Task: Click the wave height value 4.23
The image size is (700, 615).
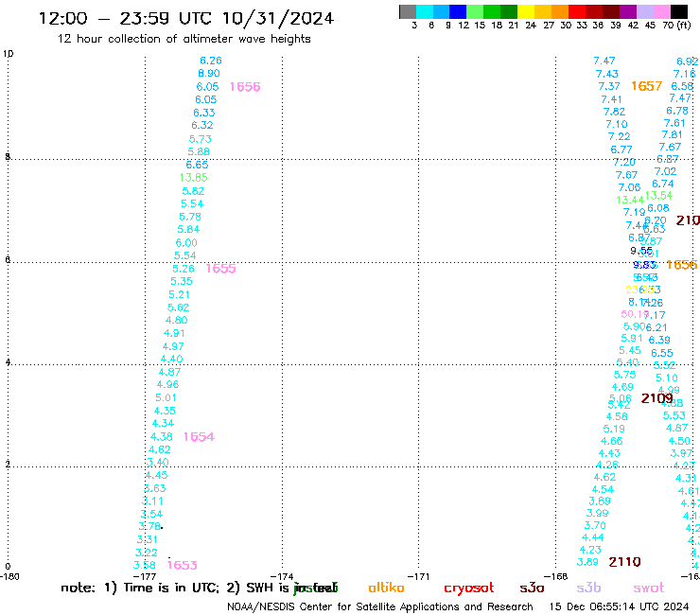Action: (x=590, y=550)
